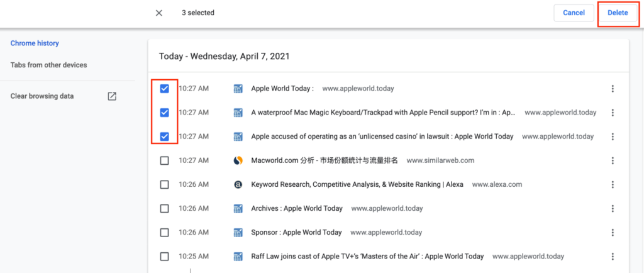Viewport: 644px width, 273px height.
Task: Click favicon for Apple accused casino entry
Action: pos(238,136)
